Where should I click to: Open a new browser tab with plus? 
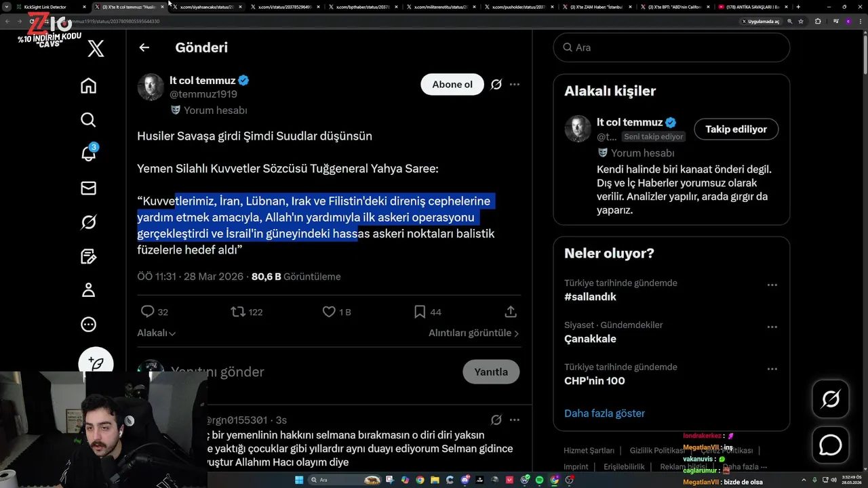point(798,7)
